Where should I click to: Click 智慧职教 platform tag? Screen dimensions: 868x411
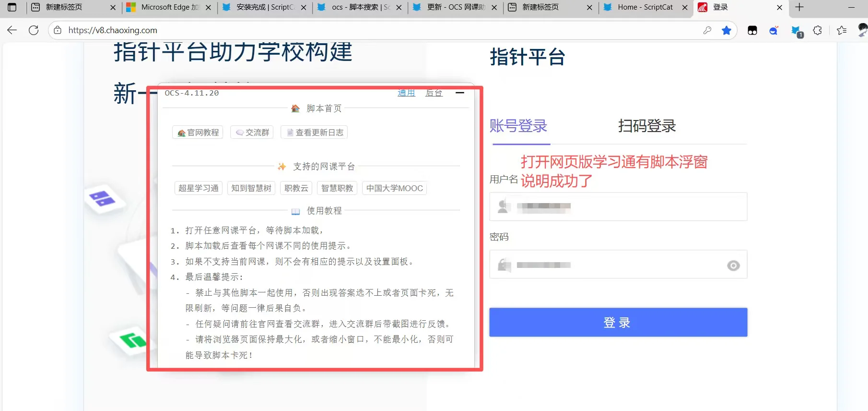[x=337, y=188]
